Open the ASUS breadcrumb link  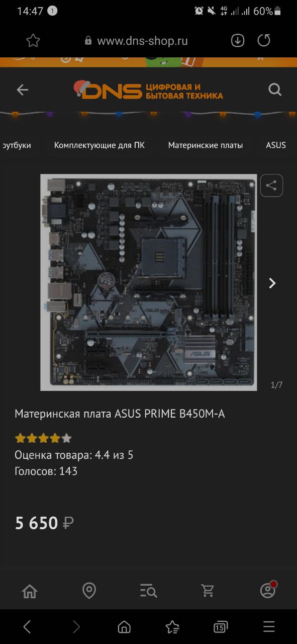click(x=276, y=145)
